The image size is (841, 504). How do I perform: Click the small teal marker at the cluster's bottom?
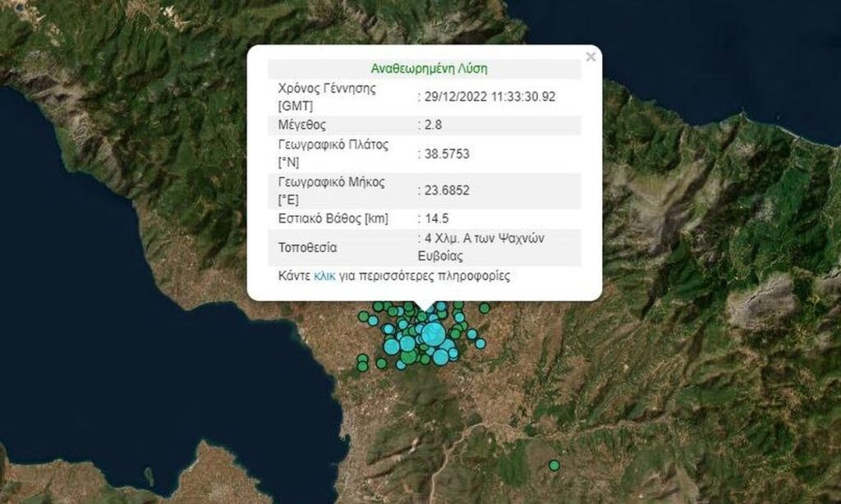click(400, 364)
